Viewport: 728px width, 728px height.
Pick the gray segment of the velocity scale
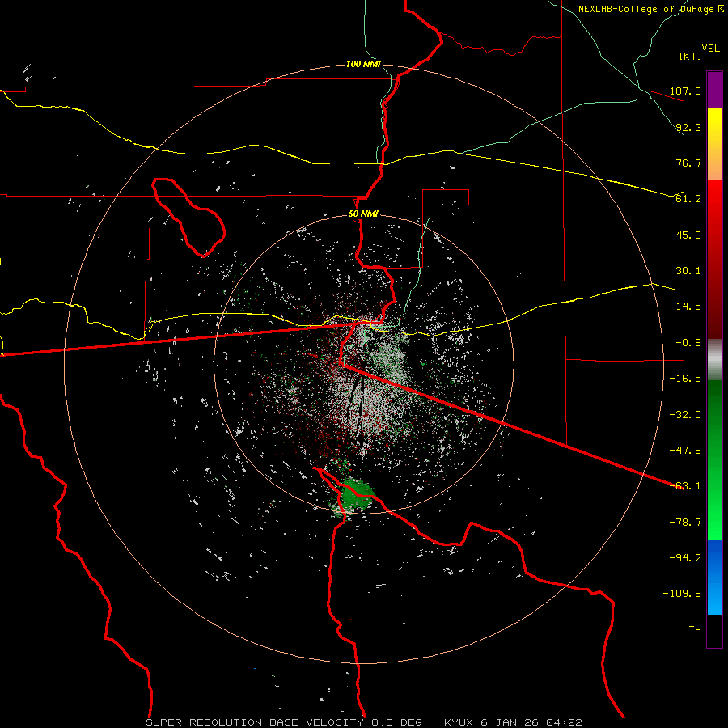coord(714,360)
